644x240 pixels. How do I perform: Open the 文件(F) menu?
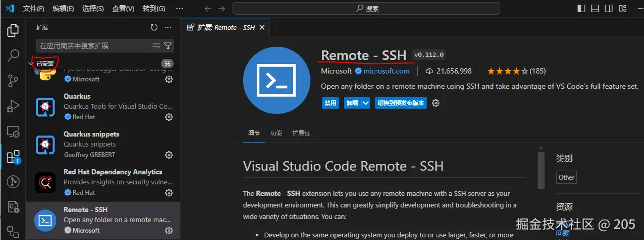pos(34,8)
